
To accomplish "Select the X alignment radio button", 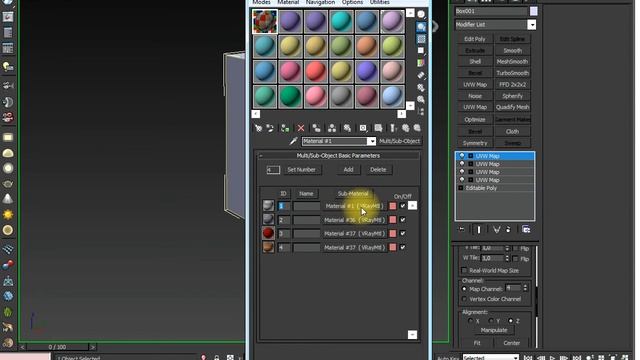I will (471, 321).
